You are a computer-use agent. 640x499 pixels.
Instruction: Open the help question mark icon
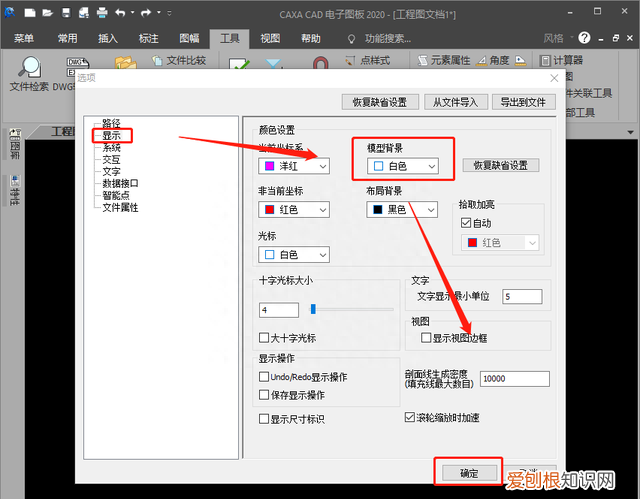(584, 38)
